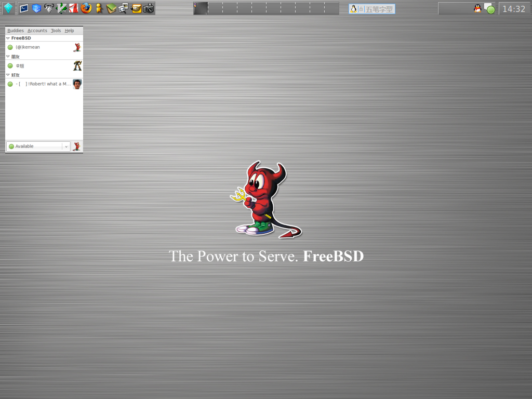Viewport: 532px width, 399px height.
Task: Click the green status dot beside the Robert buddy
Action: (10, 84)
